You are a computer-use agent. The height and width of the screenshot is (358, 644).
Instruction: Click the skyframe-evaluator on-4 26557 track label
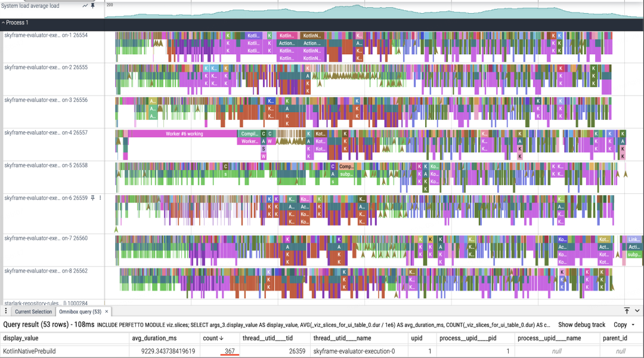pyautogui.click(x=45, y=133)
